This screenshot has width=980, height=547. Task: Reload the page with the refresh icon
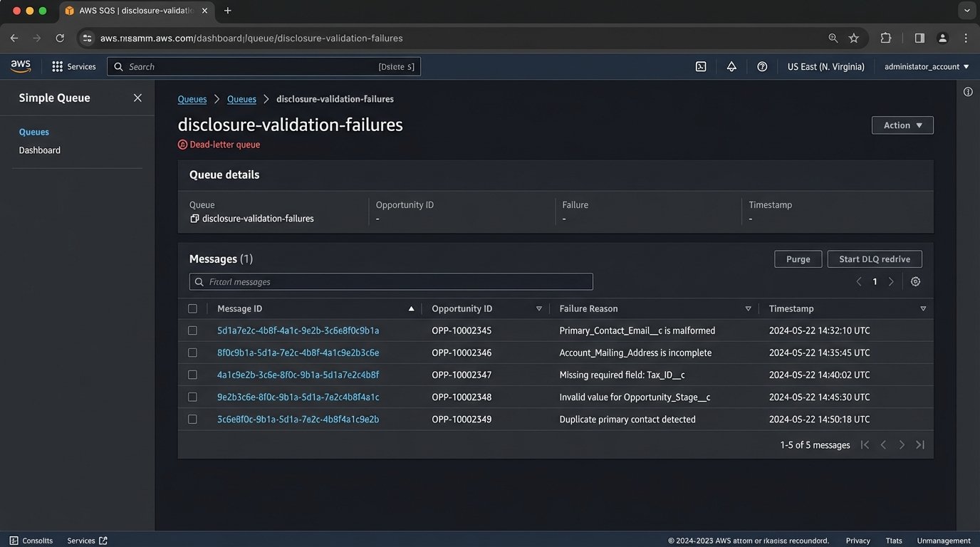(60, 38)
